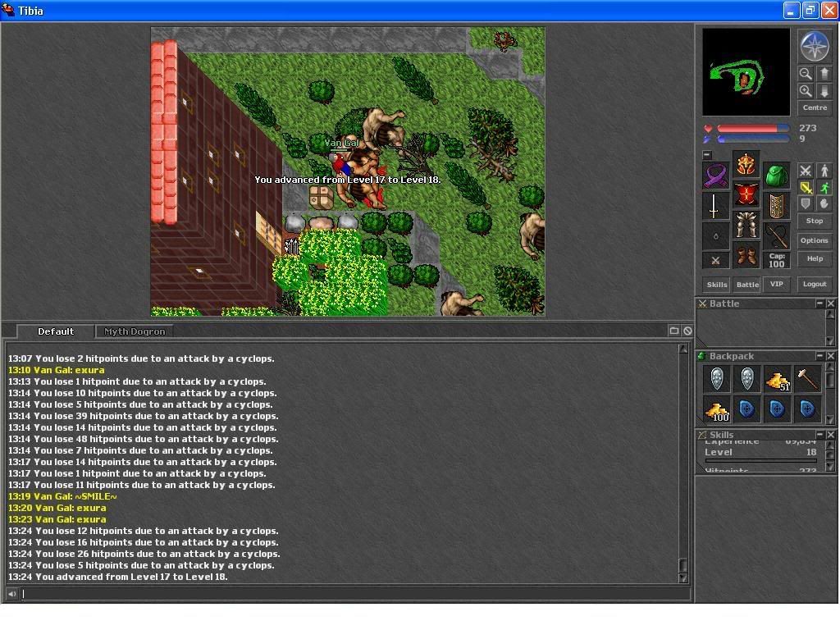Select the leather boots in the feet slot
840x630 pixels.
746,255
